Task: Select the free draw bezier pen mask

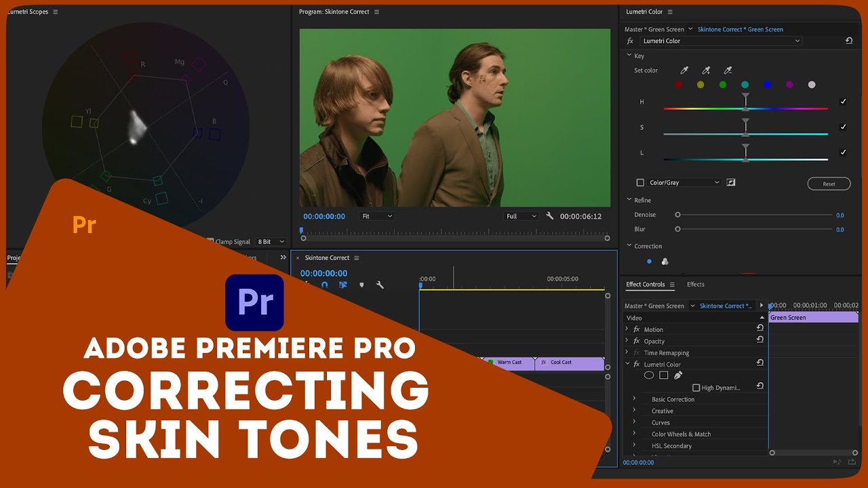Action: pyautogui.click(x=678, y=375)
